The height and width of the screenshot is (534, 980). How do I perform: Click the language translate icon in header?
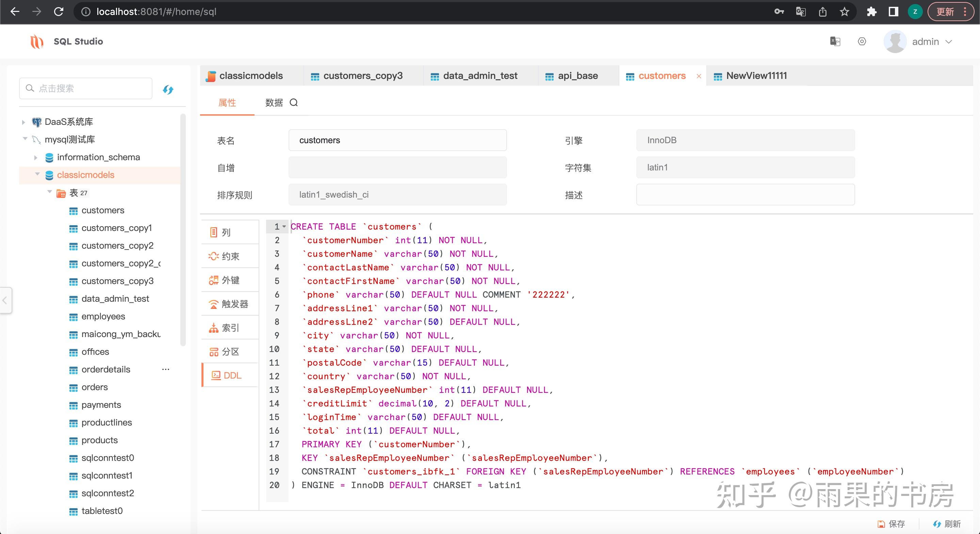pos(835,41)
